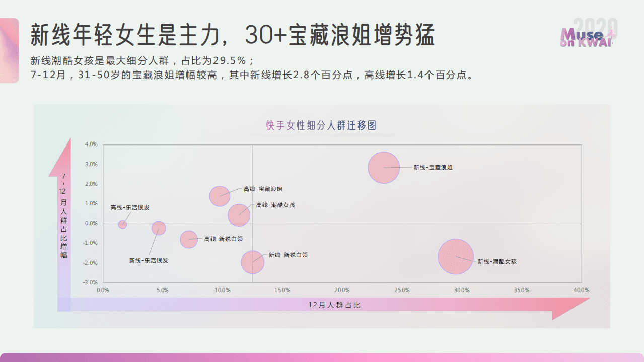The height and width of the screenshot is (362, 644).
Task: Click the 新线-新锐白领 text label
Action: coord(288,255)
